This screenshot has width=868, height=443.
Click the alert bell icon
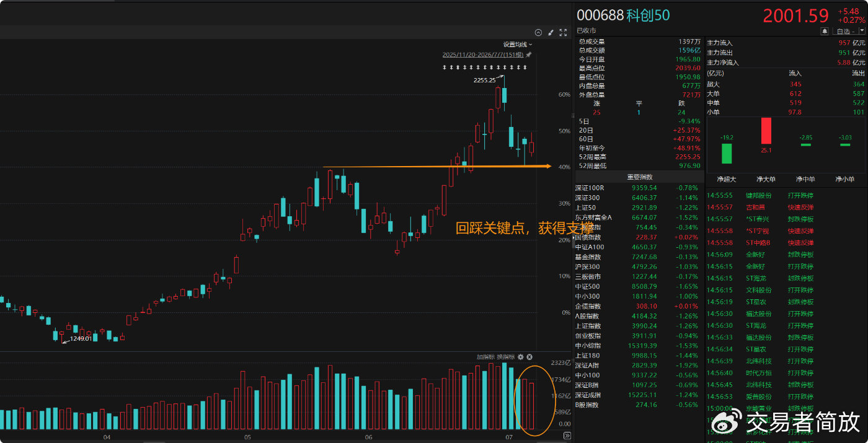tap(825, 31)
